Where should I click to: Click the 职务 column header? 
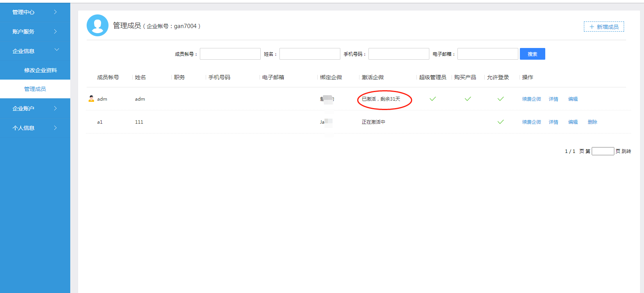(180, 77)
